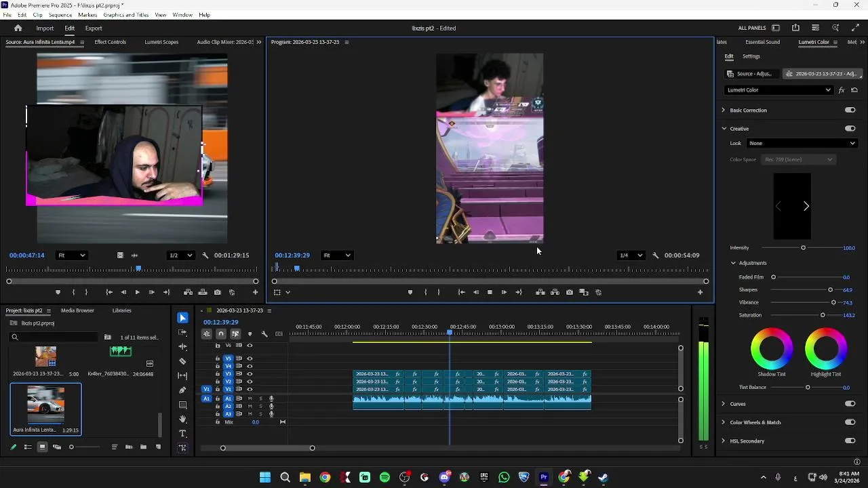Select the Ripple Edit tool

click(x=182, y=346)
